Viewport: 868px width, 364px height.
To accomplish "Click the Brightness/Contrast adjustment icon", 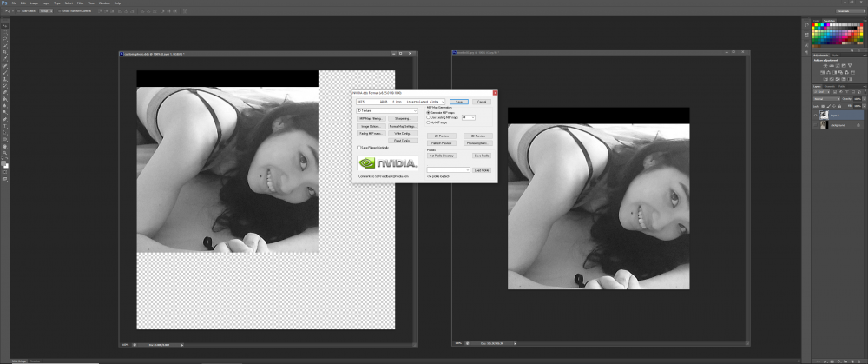I will coord(825,65).
